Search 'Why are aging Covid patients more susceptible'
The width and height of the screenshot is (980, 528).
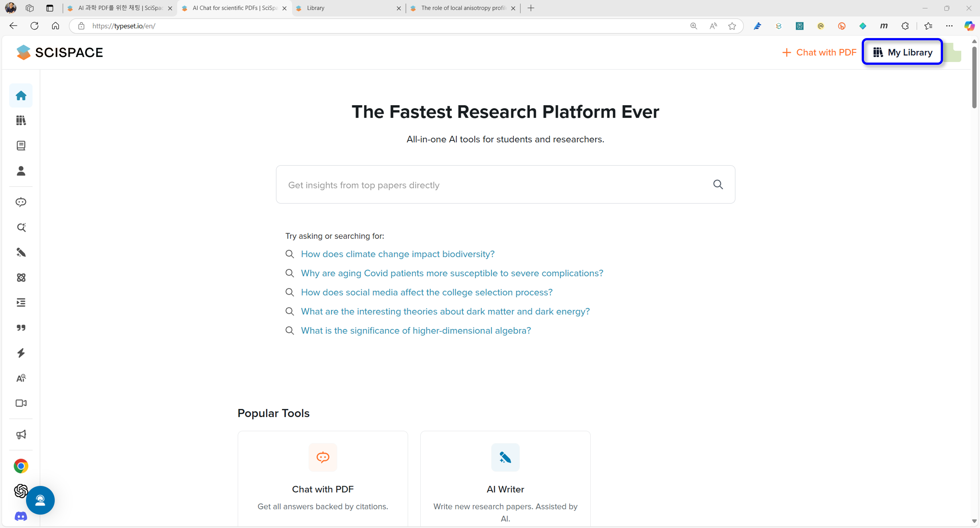point(452,273)
